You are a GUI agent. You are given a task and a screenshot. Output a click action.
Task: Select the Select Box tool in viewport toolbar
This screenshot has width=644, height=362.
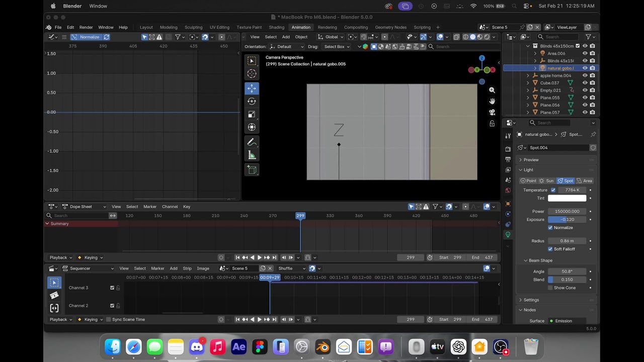tap(252, 61)
